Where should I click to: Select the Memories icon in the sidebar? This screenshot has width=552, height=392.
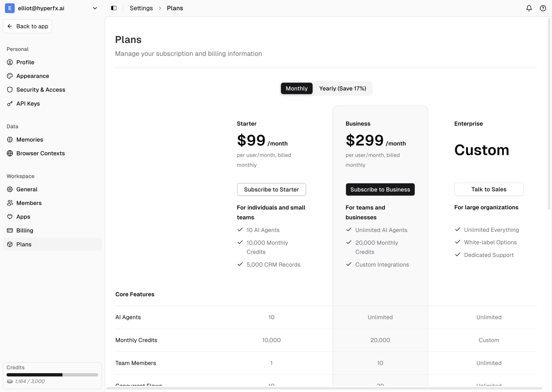tap(10, 139)
